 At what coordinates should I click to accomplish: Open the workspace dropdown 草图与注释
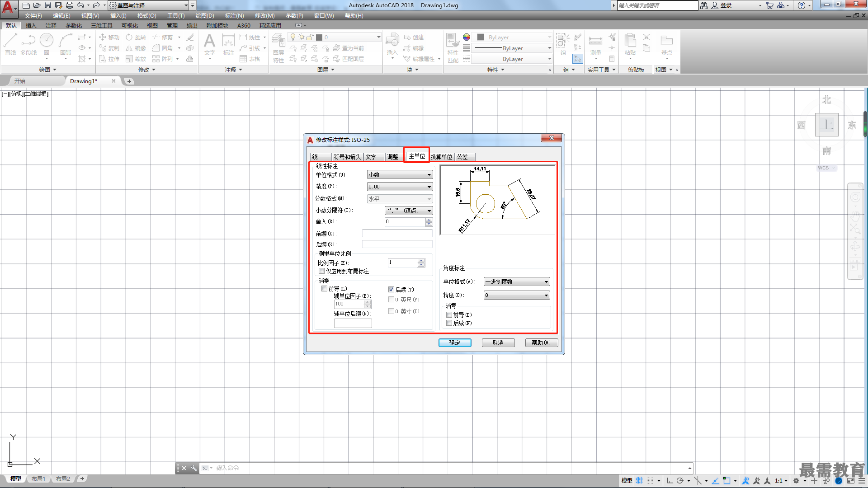pos(149,5)
